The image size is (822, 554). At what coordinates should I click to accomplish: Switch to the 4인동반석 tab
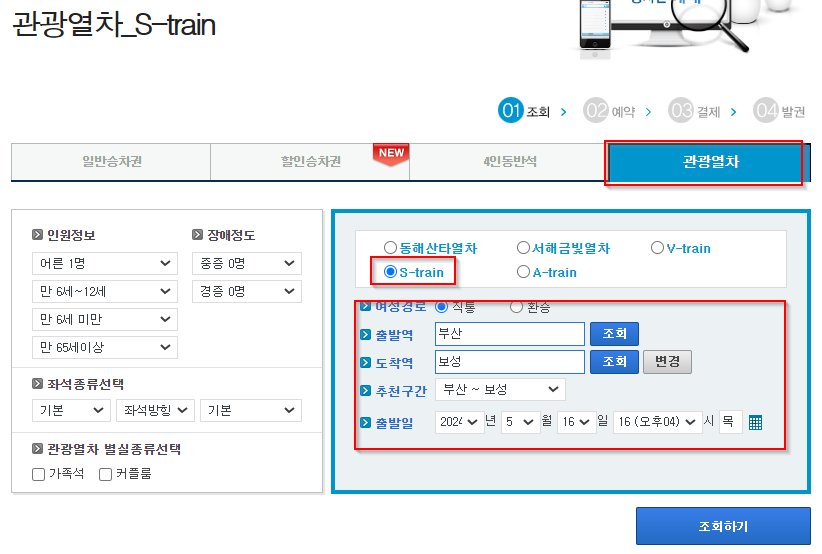(510, 162)
